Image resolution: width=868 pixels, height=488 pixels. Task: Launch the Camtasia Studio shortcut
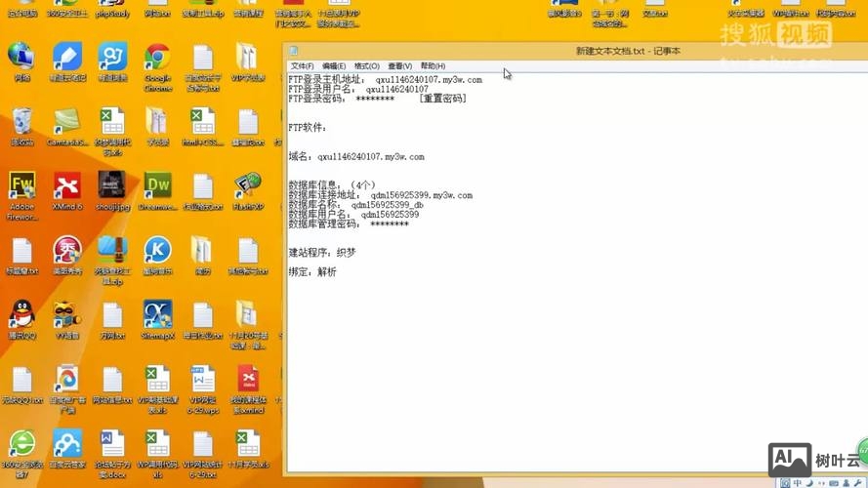(x=67, y=127)
